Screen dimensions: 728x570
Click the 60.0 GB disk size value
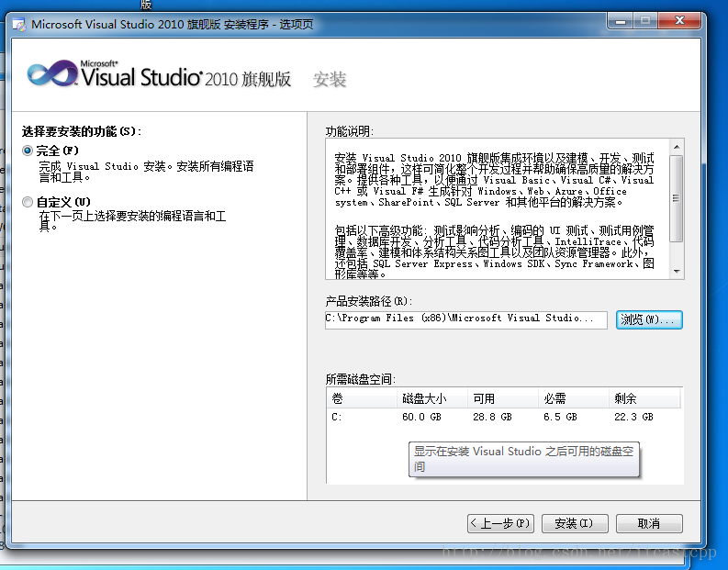421,417
